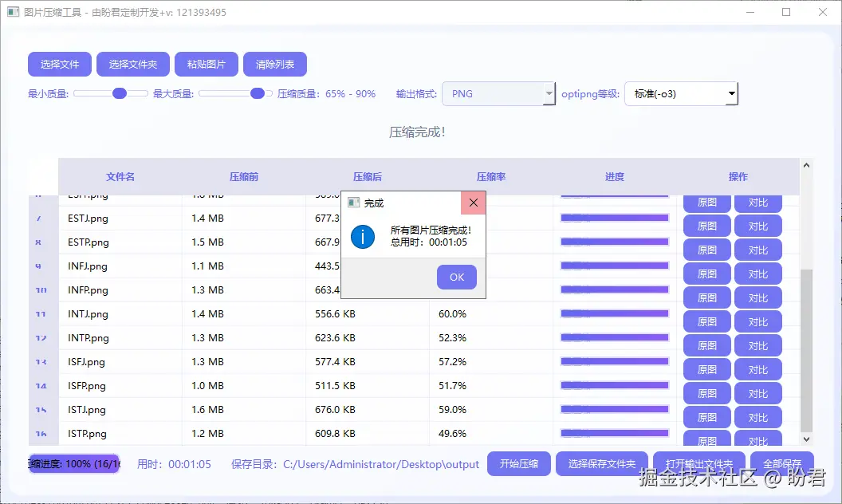
Task: Click 原图 for INTJ.png row
Action: coord(706,322)
